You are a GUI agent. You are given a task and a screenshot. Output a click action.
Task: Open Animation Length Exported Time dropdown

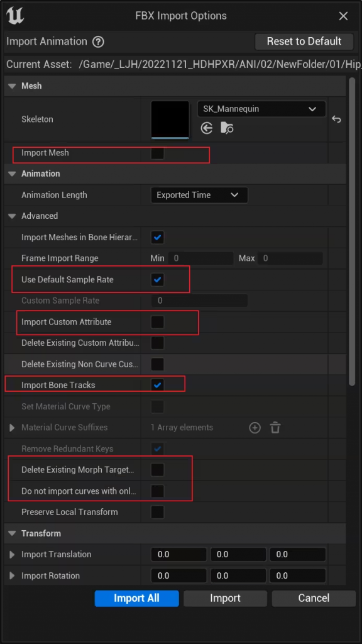[x=199, y=195]
